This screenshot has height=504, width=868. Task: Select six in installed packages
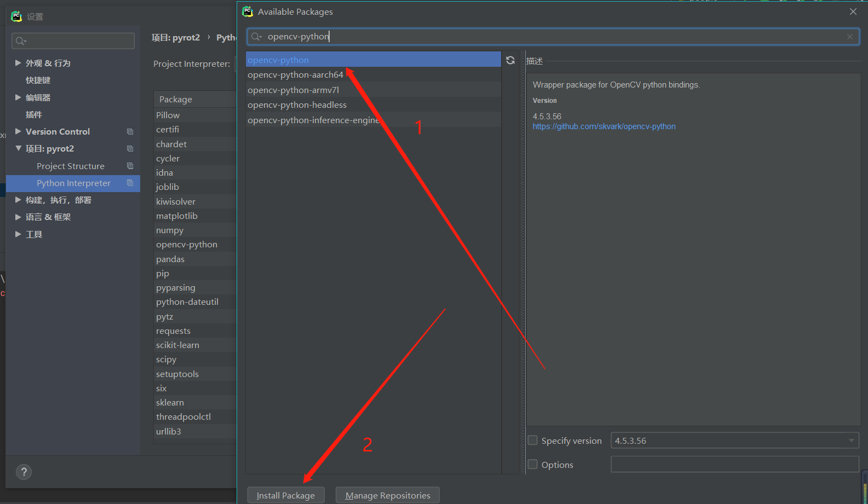[195, 388]
